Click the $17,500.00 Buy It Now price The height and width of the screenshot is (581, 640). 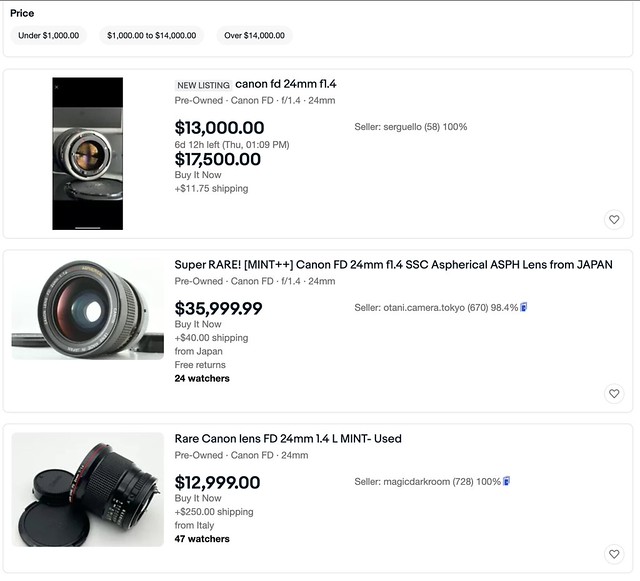click(218, 159)
